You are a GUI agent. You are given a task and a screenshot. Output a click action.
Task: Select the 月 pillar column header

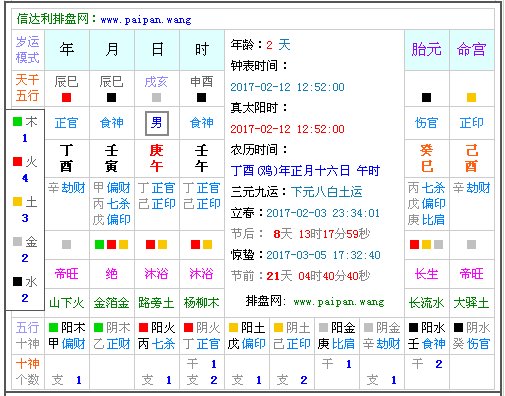coord(112,50)
